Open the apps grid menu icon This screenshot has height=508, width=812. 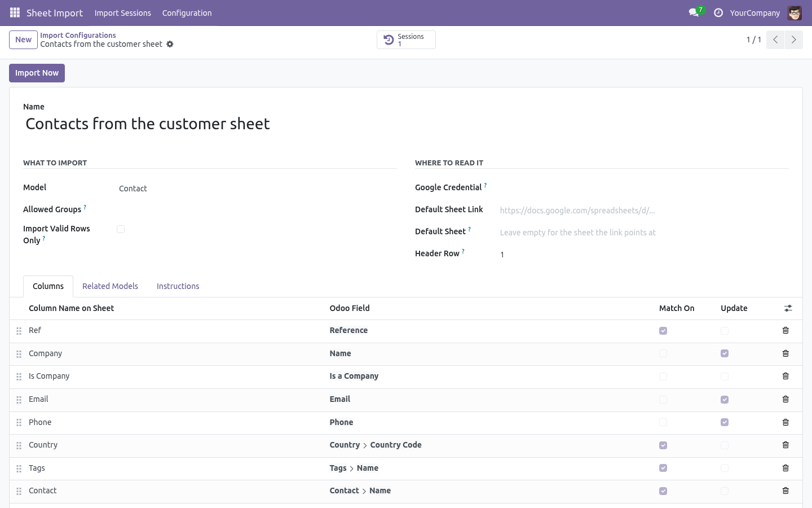click(x=15, y=12)
